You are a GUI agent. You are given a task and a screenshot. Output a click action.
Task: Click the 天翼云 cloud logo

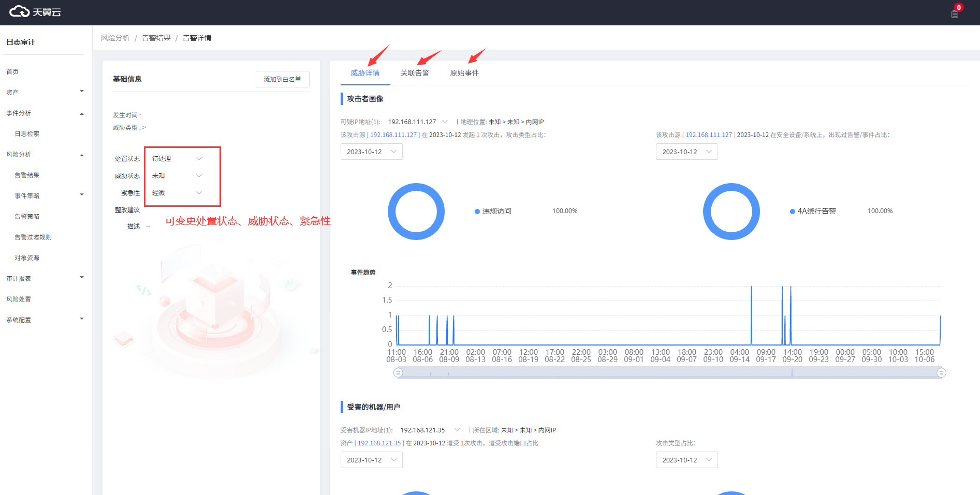click(x=35, y=12)
